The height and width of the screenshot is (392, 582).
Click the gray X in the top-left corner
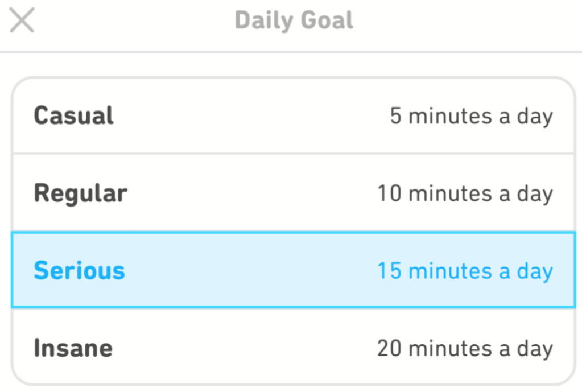click(x=22, y=21)
